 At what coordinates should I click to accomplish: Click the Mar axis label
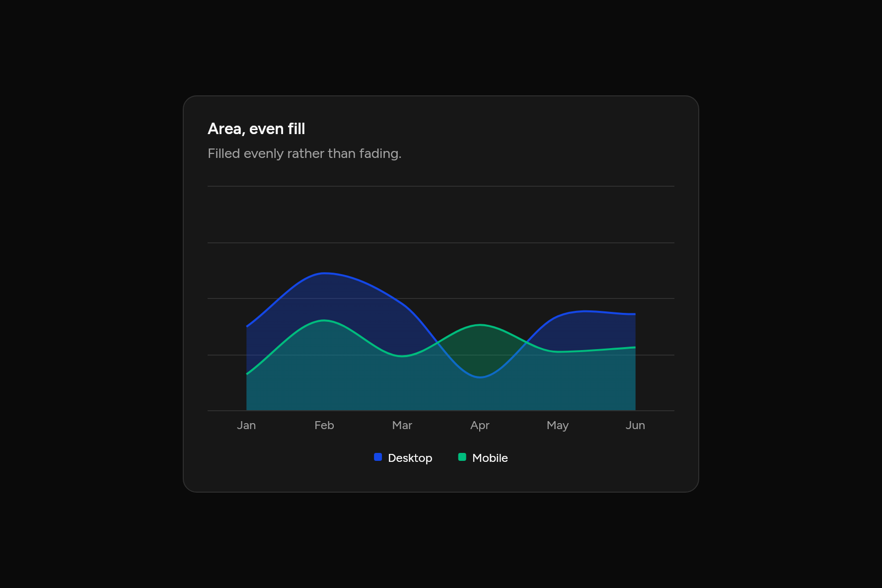pyautogui.click(x=402, y=425)
